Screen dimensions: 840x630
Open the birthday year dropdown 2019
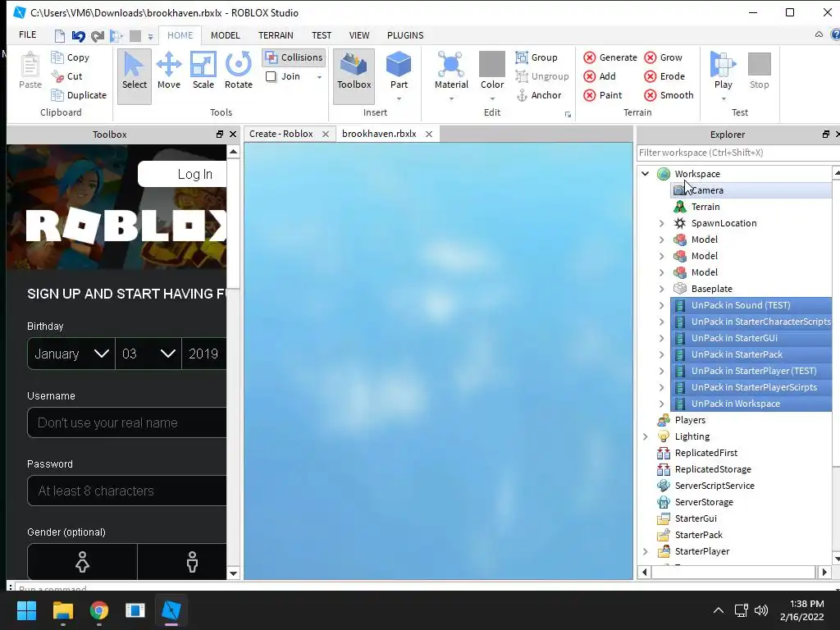[204, 354]
